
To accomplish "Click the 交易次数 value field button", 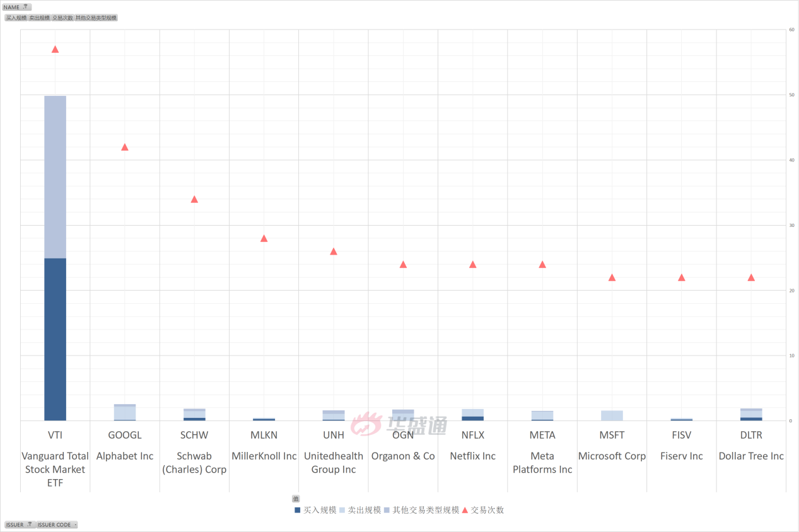I will click(62, 18).
